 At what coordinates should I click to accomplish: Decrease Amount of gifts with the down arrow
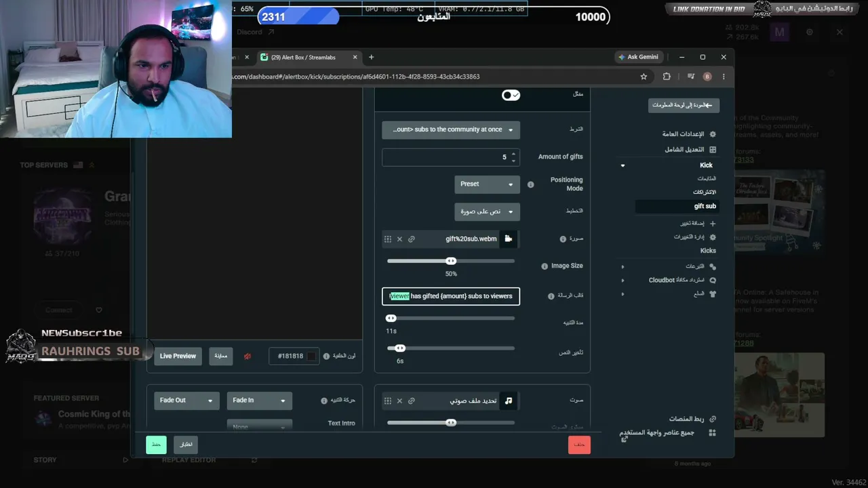pyautogui.click(x=513, y=161)
